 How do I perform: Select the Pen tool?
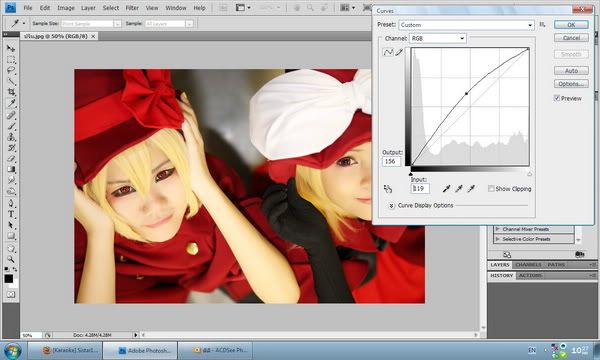11,203
